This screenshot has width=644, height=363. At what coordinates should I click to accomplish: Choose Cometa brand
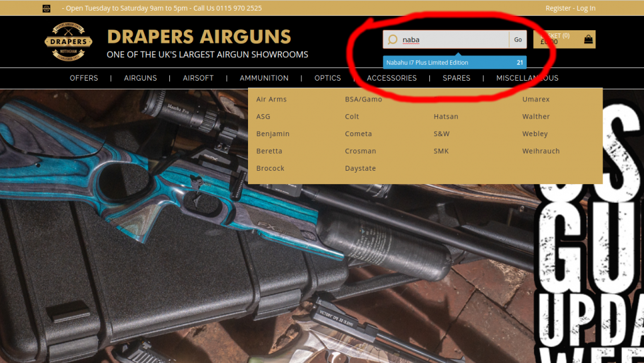(359, 134)
